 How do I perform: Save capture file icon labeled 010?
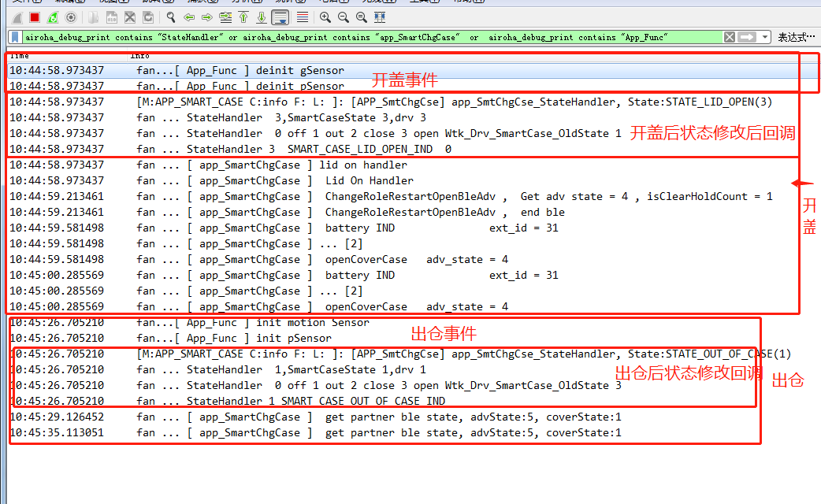(112, 18)
